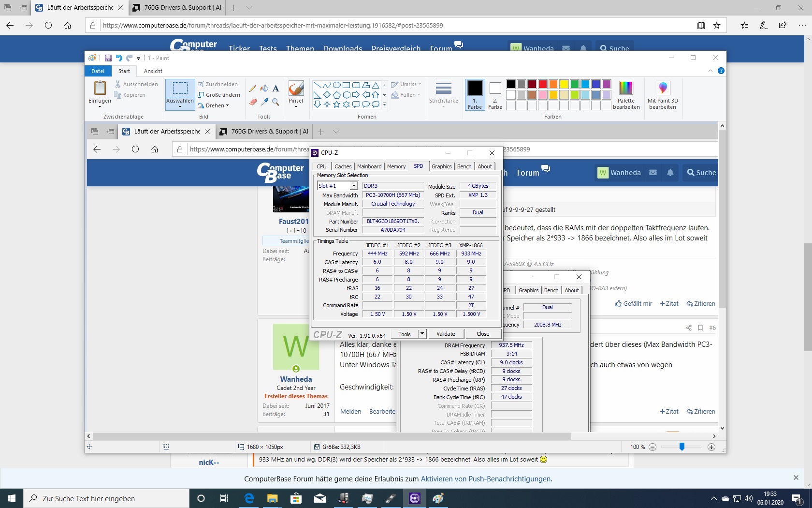812x508 pixels.
Task: Open nicK-- user profile link
Action: [x=209, y=463]
